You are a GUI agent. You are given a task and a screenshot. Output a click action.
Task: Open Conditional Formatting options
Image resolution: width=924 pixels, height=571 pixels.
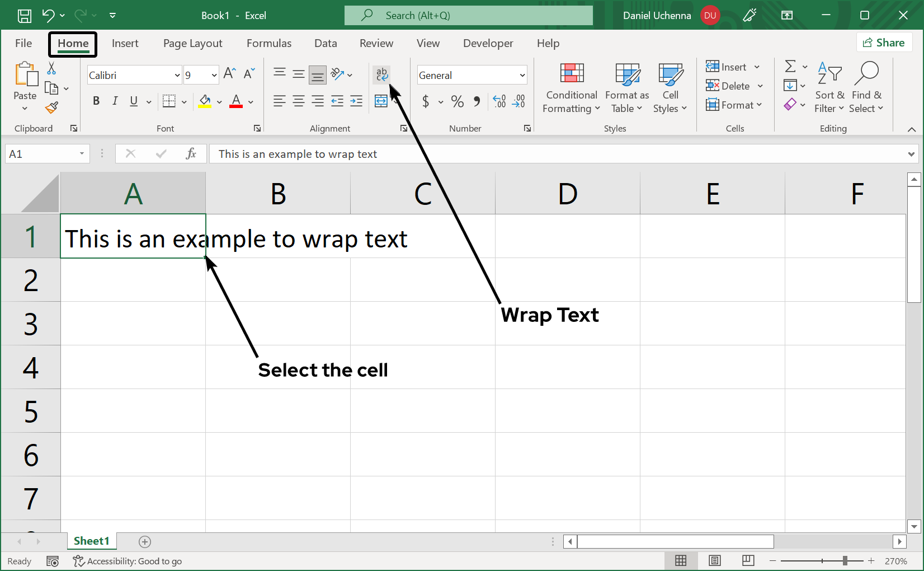point(571,88)
